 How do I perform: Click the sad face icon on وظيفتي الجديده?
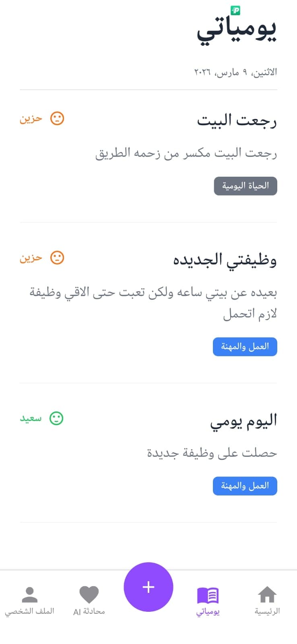[x=56, y=258]
